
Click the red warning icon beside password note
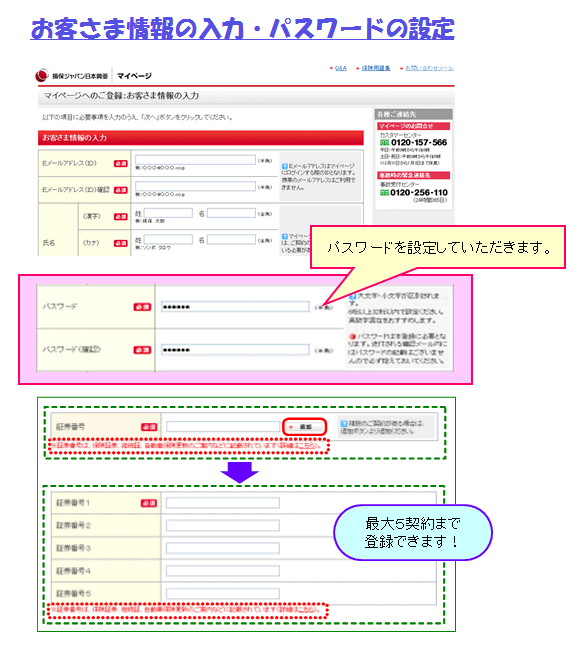coord(353,337)
